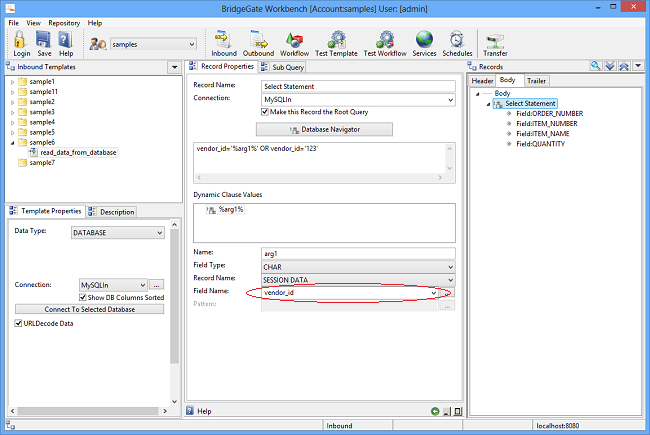The image size is (650, 435).
Task: Click the collapse all double-up arrows icon
Action: pyautogui.click(x=624, y=66)
